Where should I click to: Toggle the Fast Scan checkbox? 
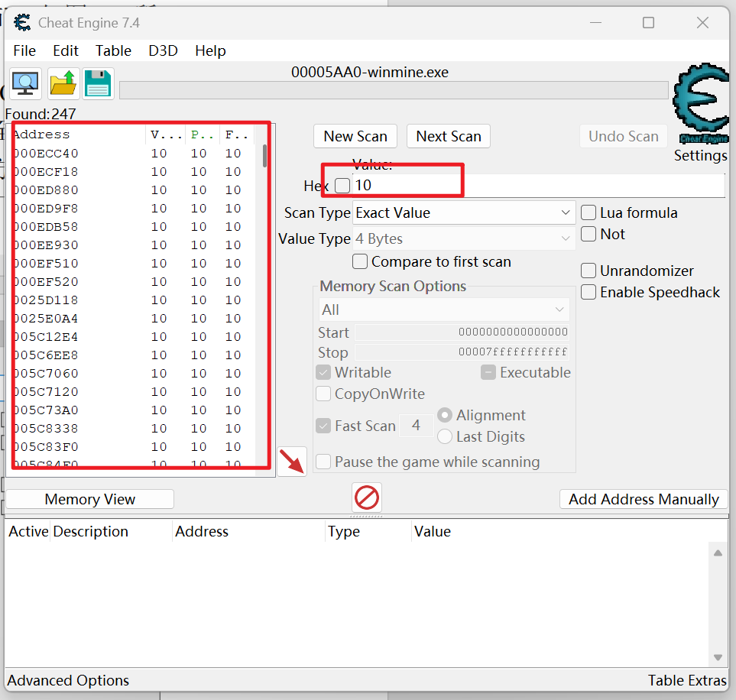click(323, 426)
